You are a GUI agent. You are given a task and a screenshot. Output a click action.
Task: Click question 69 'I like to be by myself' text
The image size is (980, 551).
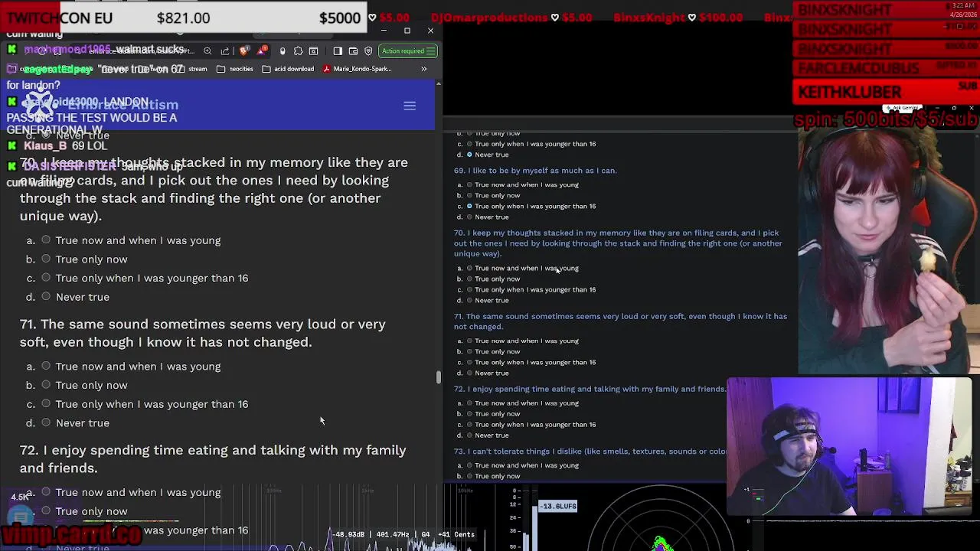pyautogui.click(x=535, y=171)
